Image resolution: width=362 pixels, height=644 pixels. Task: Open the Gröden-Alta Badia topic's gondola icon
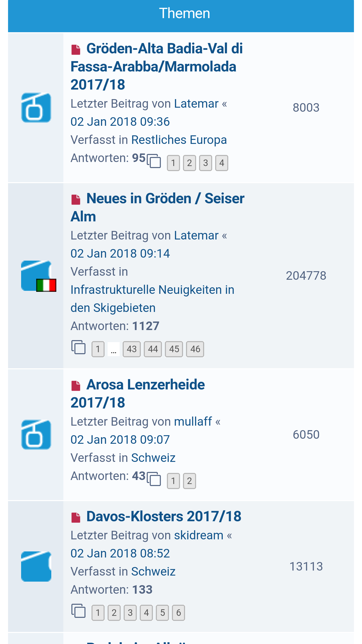[x=36, y=108]
